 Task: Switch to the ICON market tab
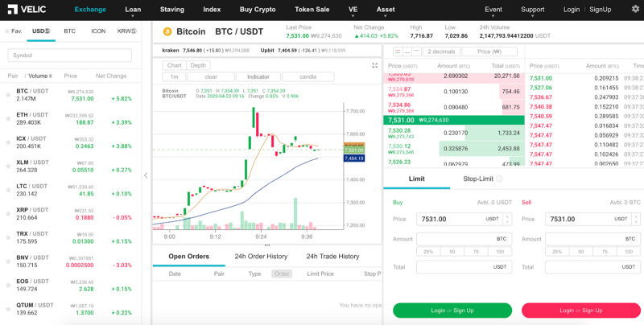98,31
